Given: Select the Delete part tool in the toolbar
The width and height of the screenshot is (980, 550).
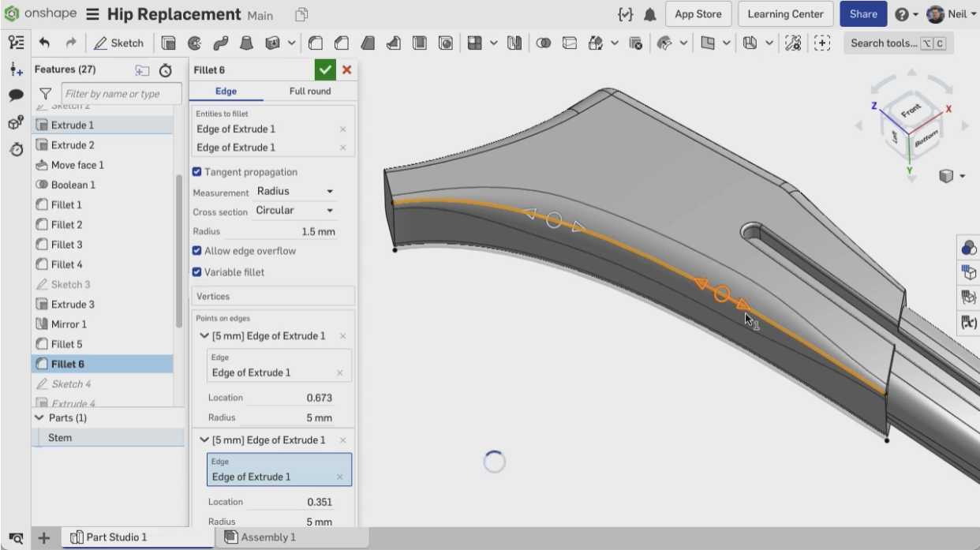Looking at the screenshot, I should pyautogui.click(x=636, y=43).
